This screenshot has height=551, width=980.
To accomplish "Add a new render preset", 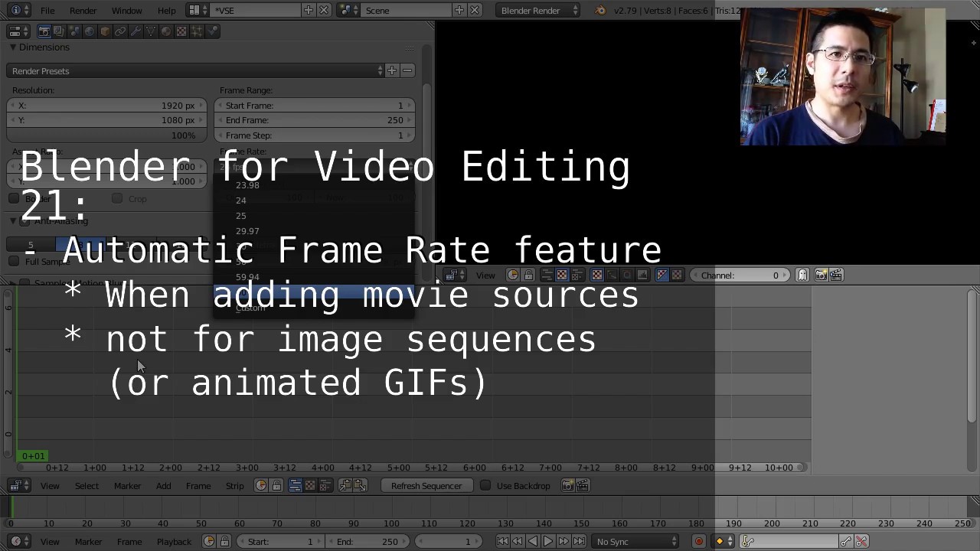I will point(392,71).
